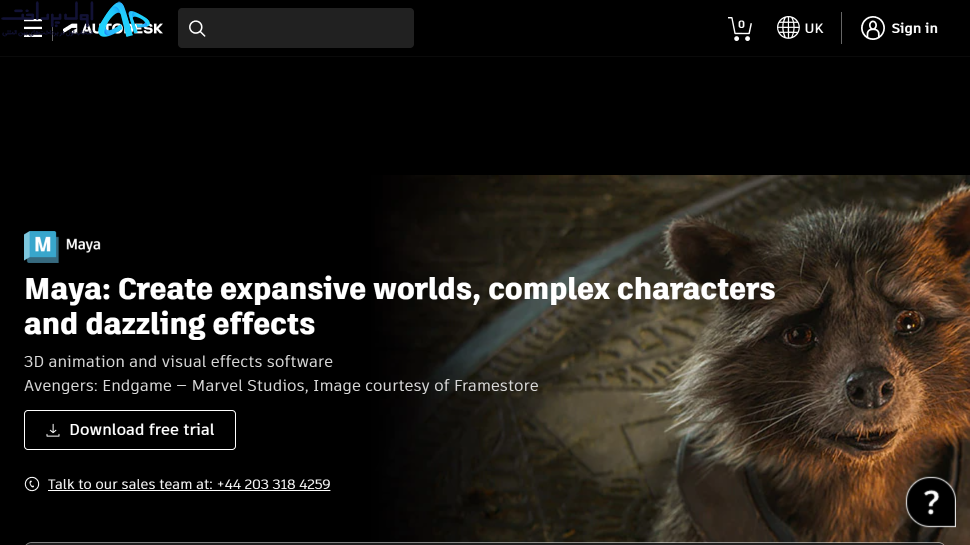Click the cart item count badge
Screen dimensions: 970x545
click(742, 24)
